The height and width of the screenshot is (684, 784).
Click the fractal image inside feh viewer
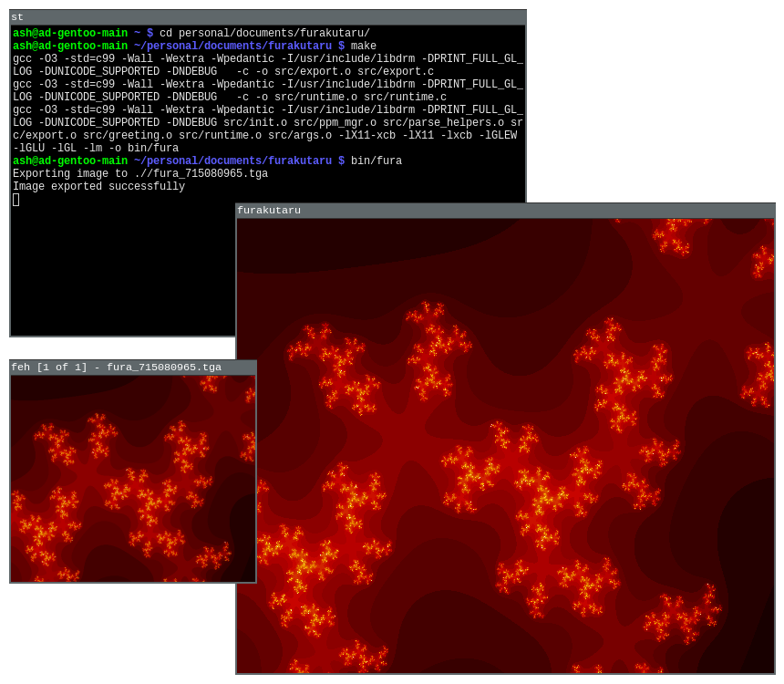click(x=133, y=478)
